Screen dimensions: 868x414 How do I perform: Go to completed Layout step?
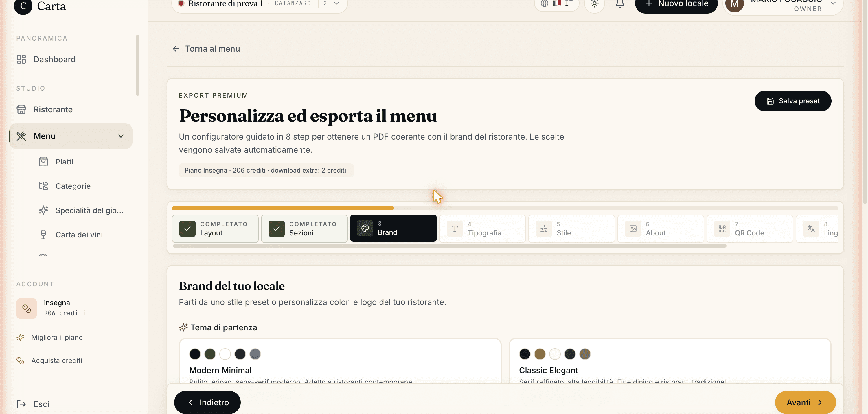(215, 229)
